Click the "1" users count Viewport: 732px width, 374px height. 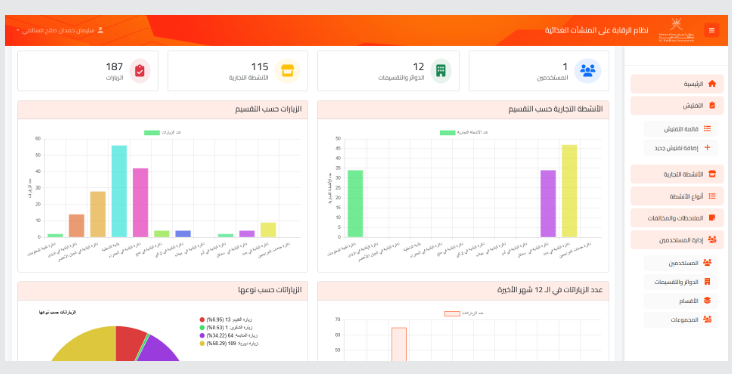(x=565, y=67)
